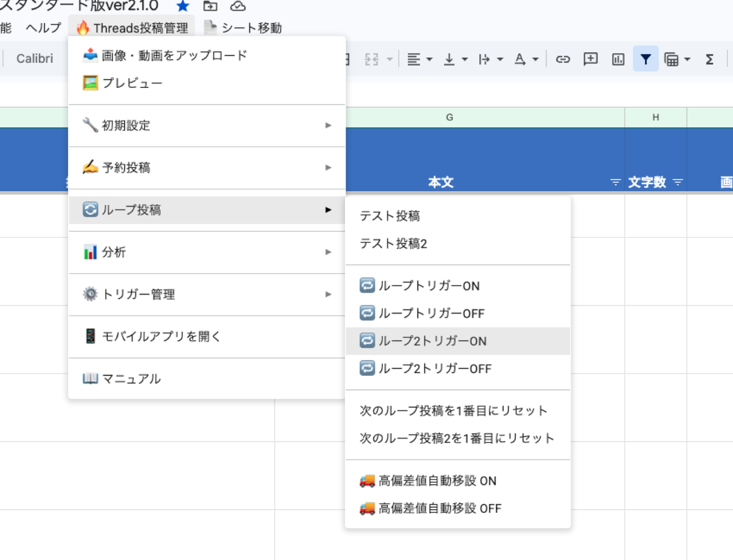Screen dimensions: 733x560
Task: Close the Threads投稿管理 menu from menu bar
Action: pos(132,28)
